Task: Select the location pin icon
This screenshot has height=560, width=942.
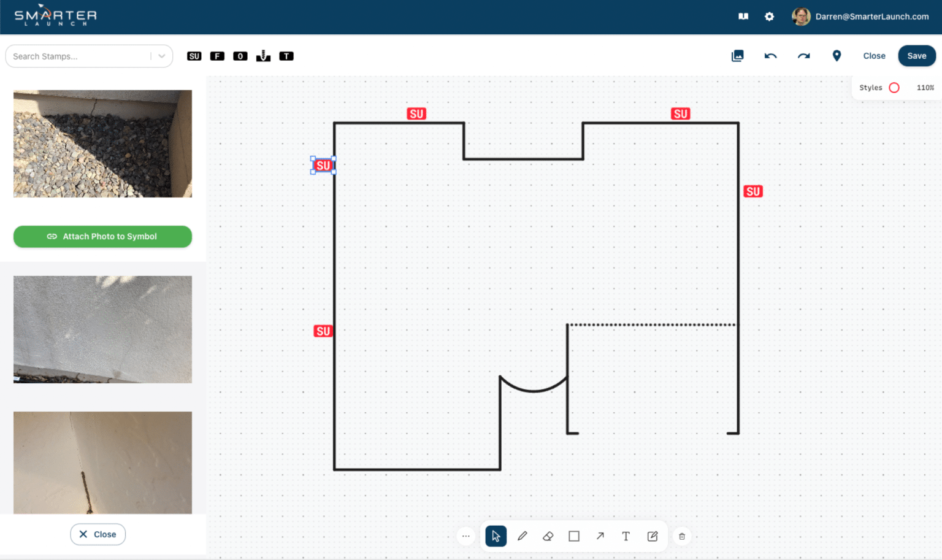Action: click(x=837, y=56)
